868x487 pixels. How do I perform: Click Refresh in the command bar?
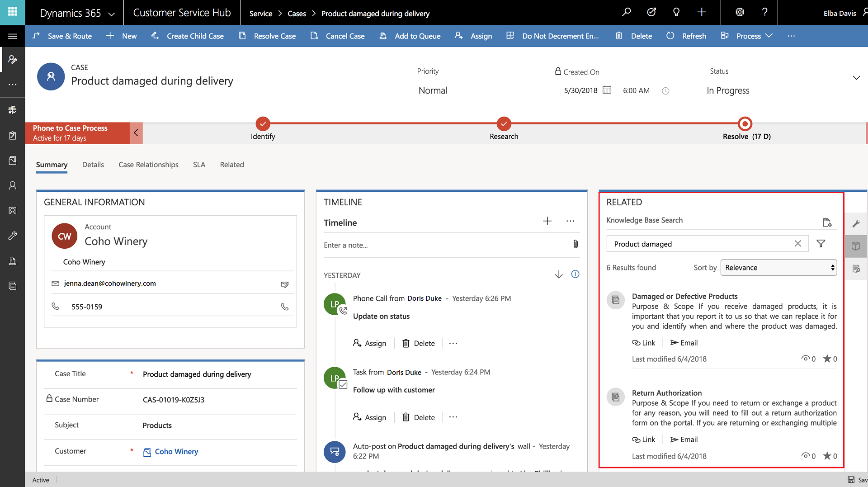pyautogui.click(x=686, y=36)
